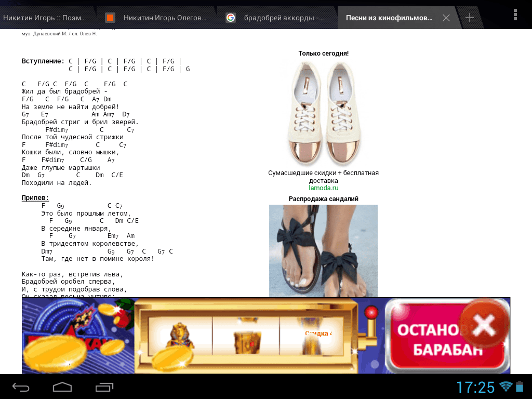Switch to the брадобрей аккорды tab
Viewport: 532px width, 399px height.
pos(284,18)
